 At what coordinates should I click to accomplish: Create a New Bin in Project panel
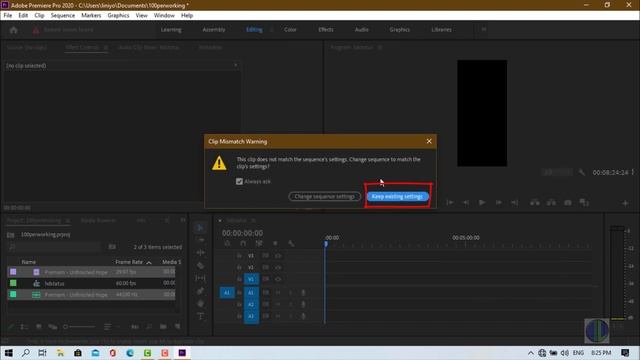coord(163,327)
